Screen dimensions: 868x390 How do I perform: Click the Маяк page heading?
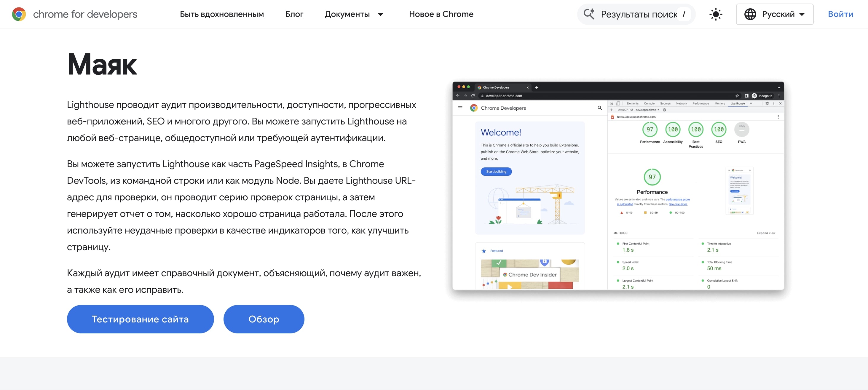pyautogui.click(x=102, y=64)
